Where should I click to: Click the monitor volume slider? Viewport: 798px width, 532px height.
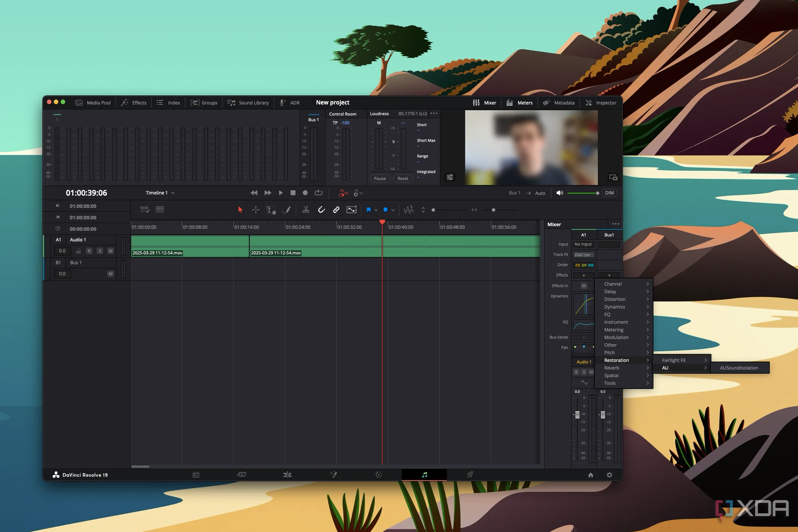click(582, 193)
